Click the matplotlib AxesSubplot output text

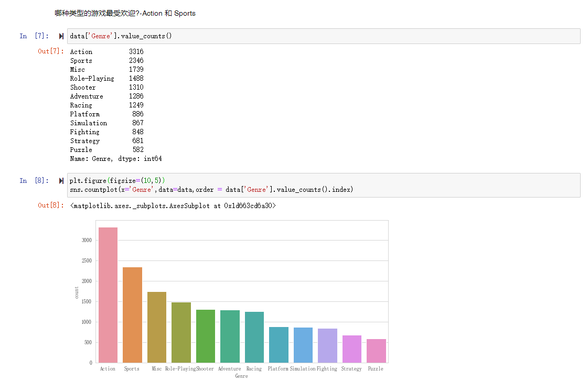173,206
